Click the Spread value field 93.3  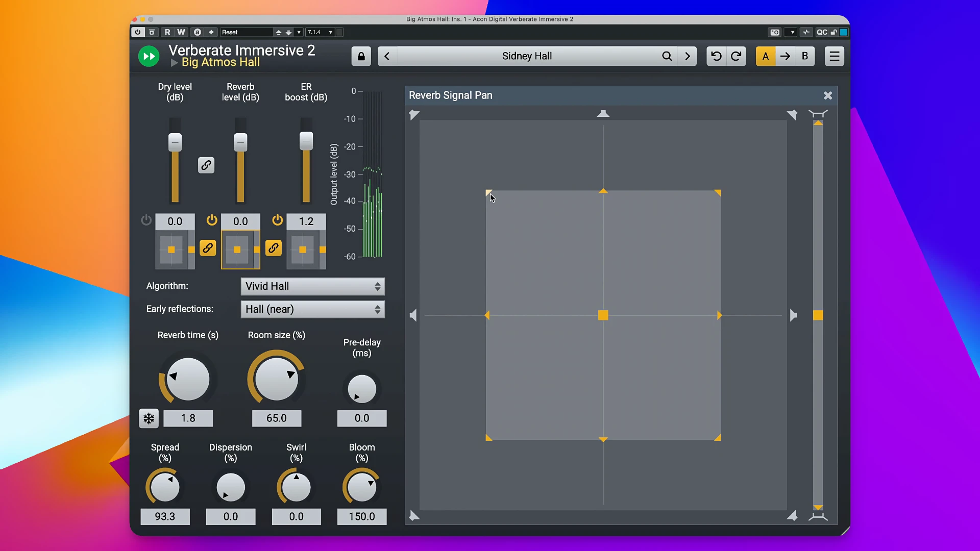pos(165,517)
